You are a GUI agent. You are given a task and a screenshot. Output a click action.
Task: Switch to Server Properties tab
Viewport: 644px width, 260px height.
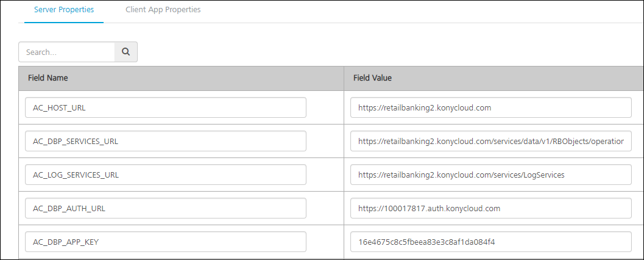(x=64, y=10)
